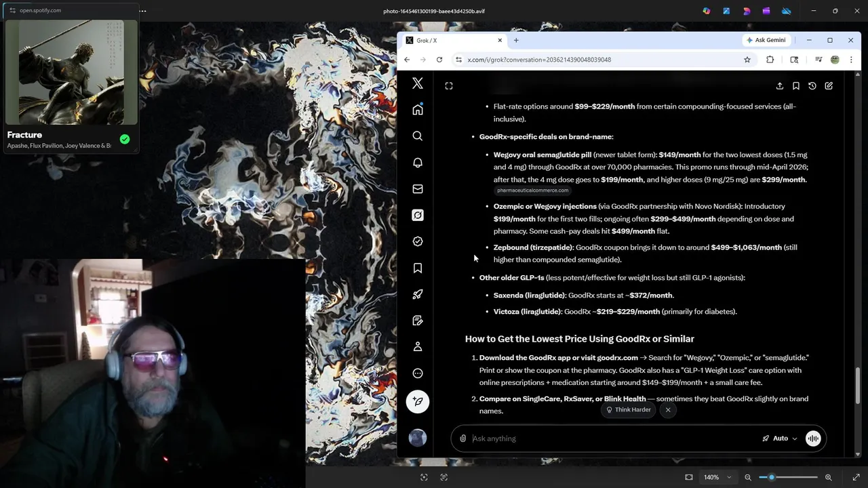Open Bookmarks in the X sidebar

418,268
